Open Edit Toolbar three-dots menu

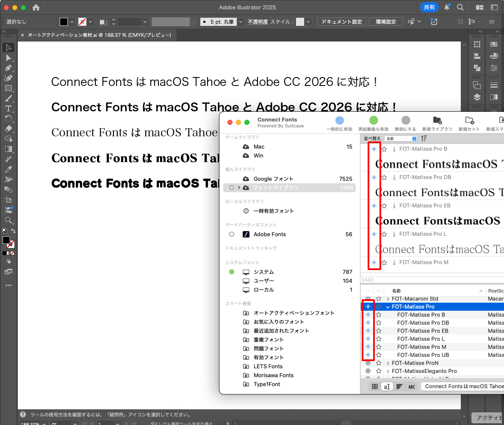pyautogui.click(x=8, y=285)
